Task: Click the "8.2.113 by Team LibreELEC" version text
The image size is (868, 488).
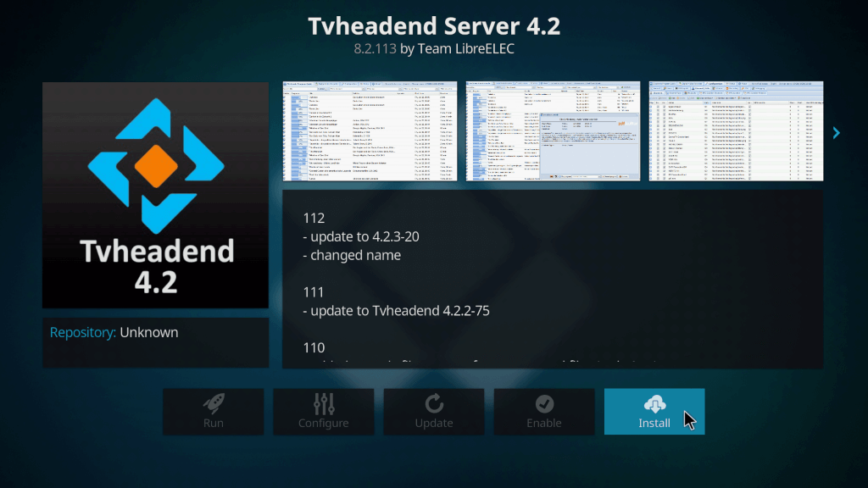Action: click(434, 49)
